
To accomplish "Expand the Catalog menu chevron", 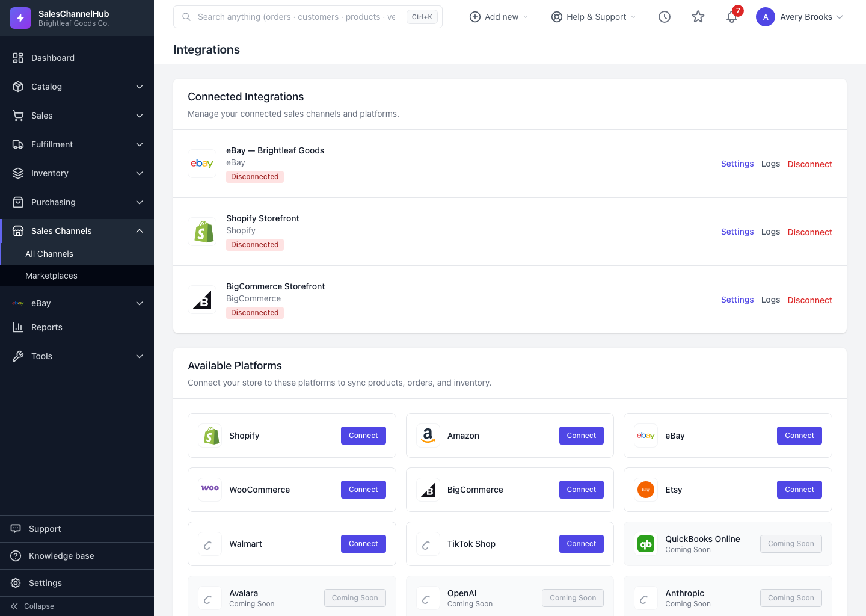I will tap(140, 87).
